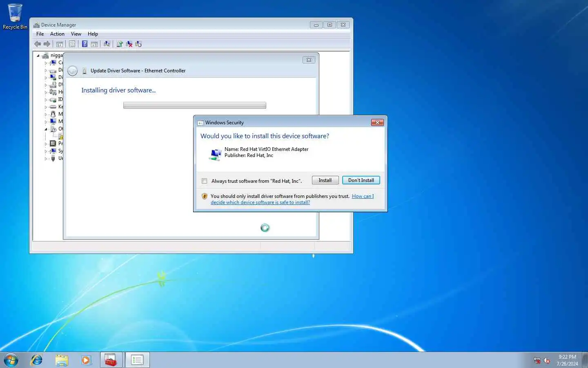Select the mouse icon in device tree
This screenshot has height=368, width=588.
pyautogui.click(x=53, y=114)
